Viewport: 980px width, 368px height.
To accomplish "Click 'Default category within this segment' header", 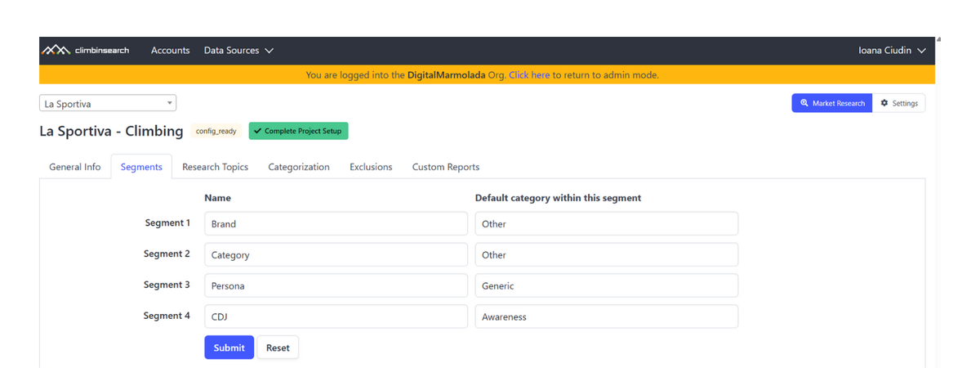I will pos(558,198).
